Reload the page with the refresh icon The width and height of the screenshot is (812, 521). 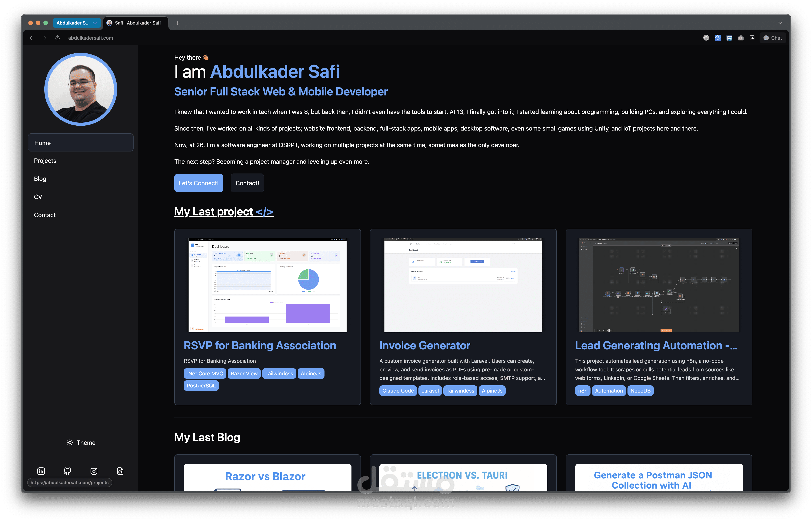coord(58,38)
